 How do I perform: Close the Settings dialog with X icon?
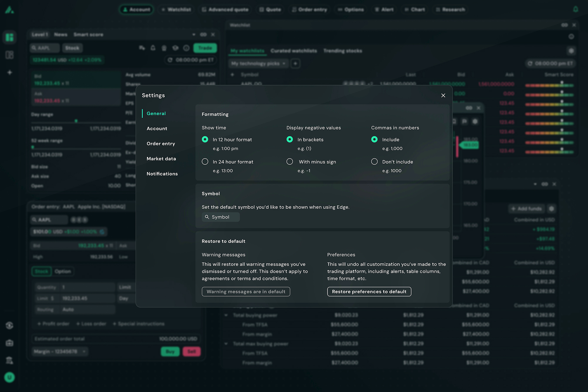443,95
